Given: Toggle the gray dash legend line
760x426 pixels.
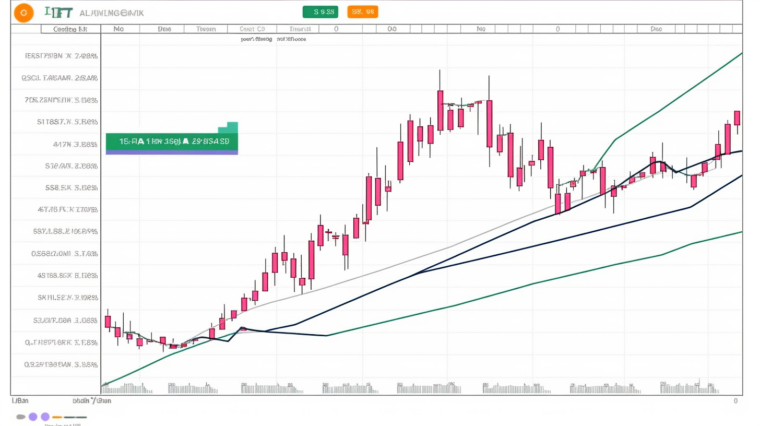Looking at the screenshot, I should (73, 415).
